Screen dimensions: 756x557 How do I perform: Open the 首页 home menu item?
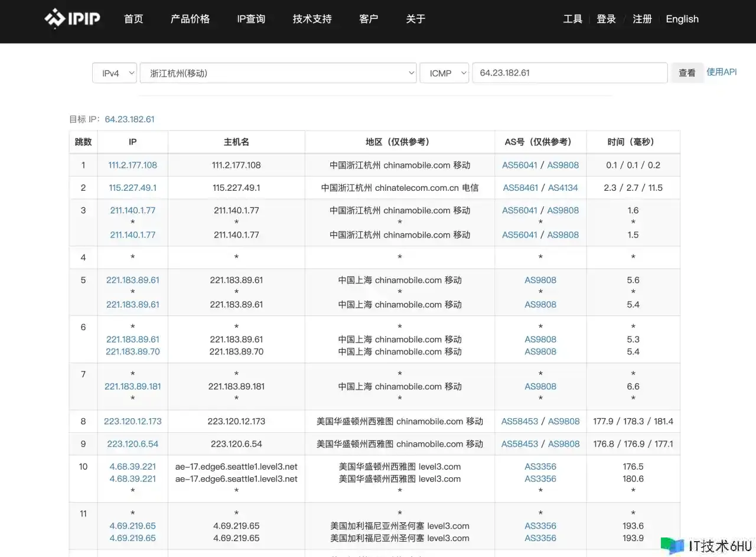[133, 19]
